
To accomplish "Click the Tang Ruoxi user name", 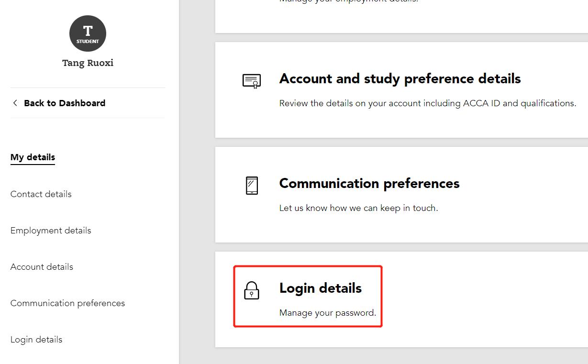I will coord(88,63).
